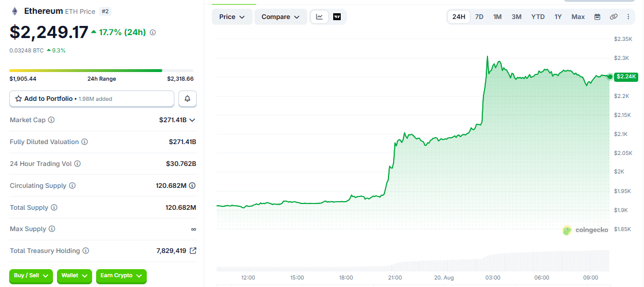Open the three-dot chart options menu
644x287 pixels.
pos(628,17)
